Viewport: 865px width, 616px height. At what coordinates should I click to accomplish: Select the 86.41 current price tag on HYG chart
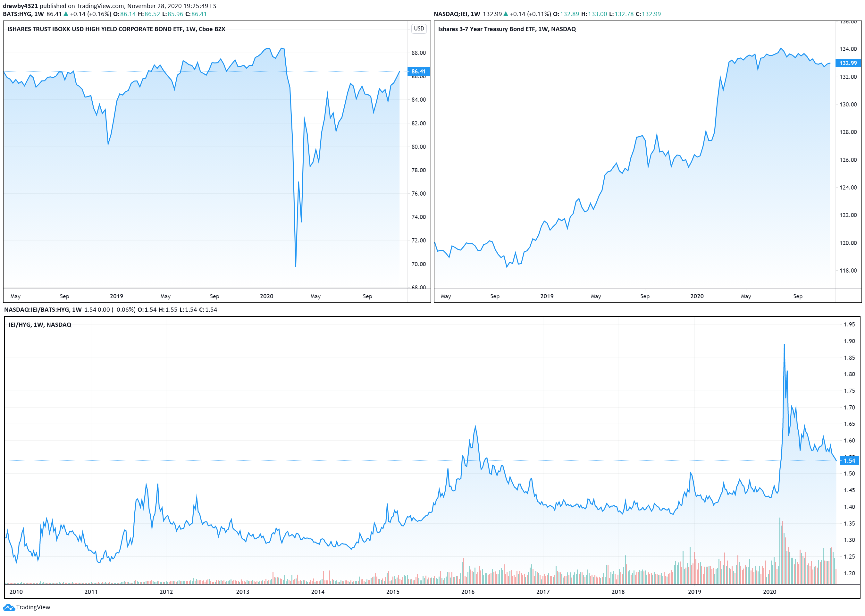[x=418, y=71]
